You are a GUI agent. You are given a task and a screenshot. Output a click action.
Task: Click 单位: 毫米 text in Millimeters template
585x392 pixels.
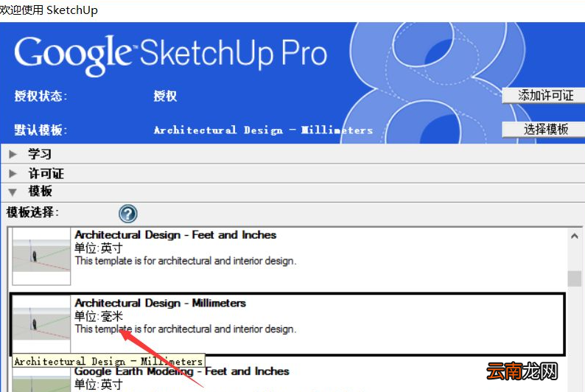(x=99, y=316)
